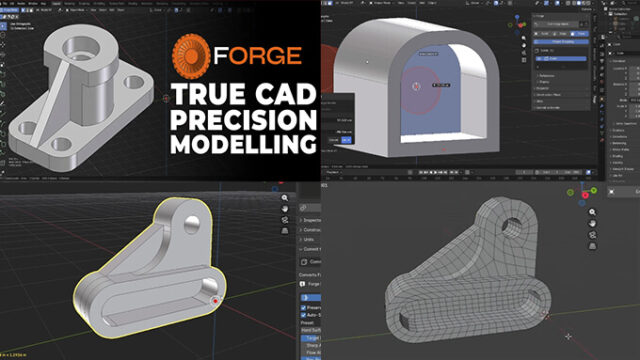Click the zoom magnifier in top-right viewport
Image resolution: width=640 pixels, height=360 pixels.
(524, 38)
